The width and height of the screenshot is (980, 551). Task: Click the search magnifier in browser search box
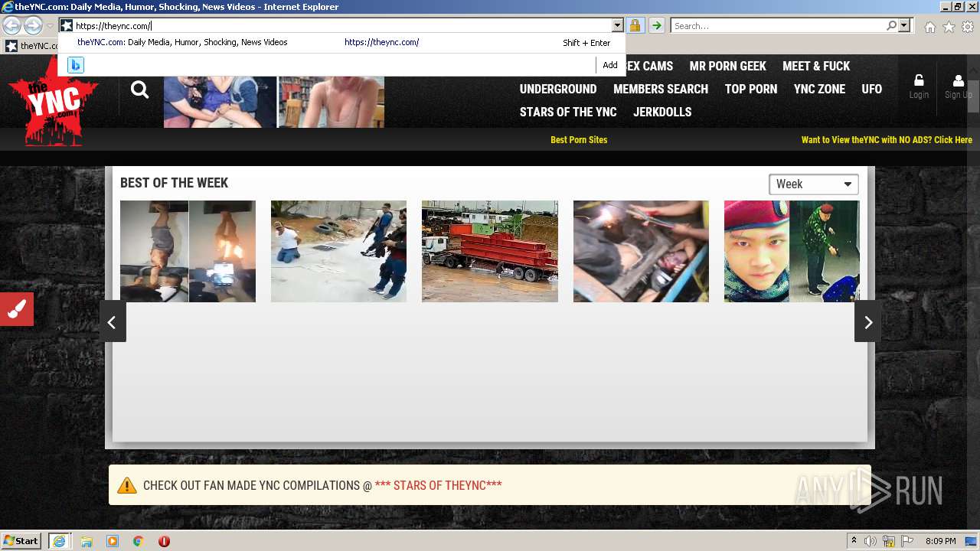coord(891,26)
